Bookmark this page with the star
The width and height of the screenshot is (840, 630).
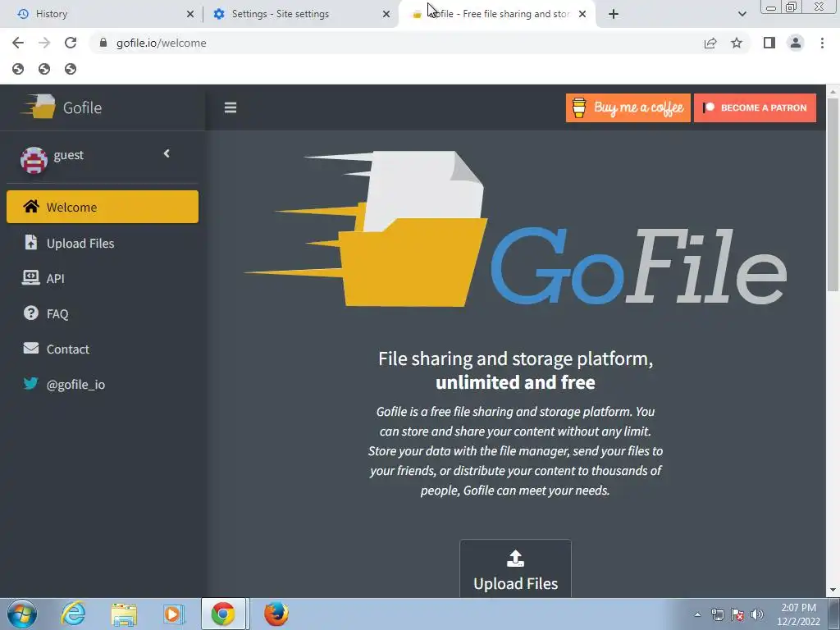coord(737,43)
